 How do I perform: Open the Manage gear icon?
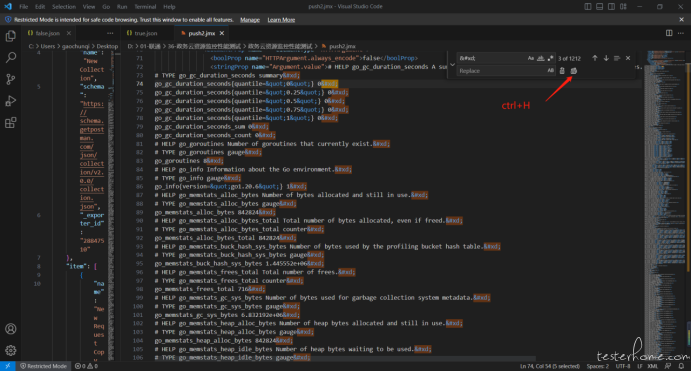pyautogui.click(x=11, y=350)
